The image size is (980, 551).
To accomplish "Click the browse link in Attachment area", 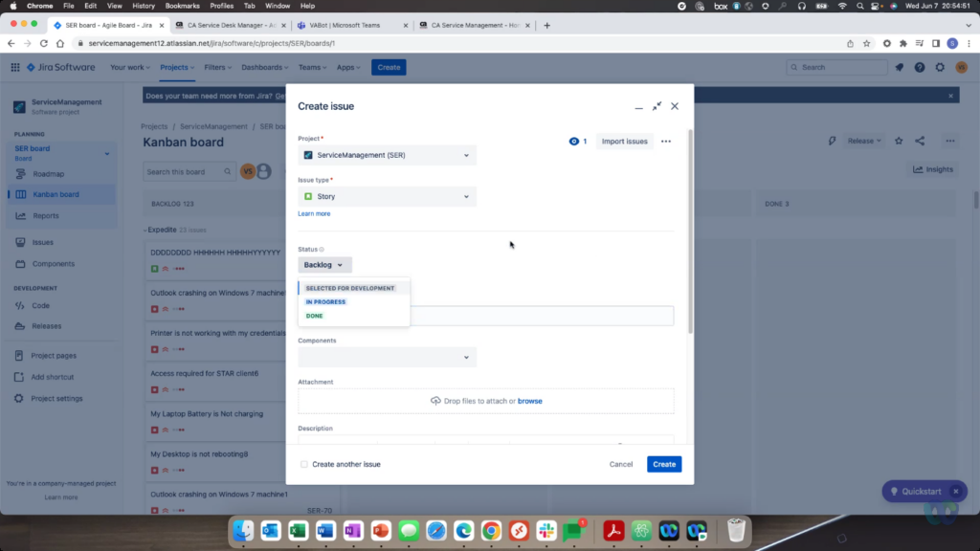I will (x=530, y=401).
